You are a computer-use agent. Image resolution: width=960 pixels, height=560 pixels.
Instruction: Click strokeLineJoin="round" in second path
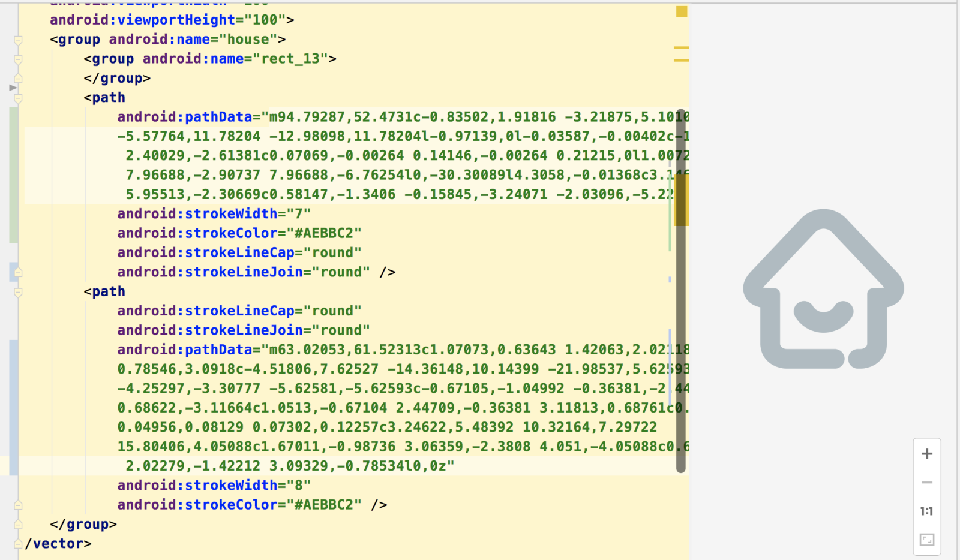244,330
